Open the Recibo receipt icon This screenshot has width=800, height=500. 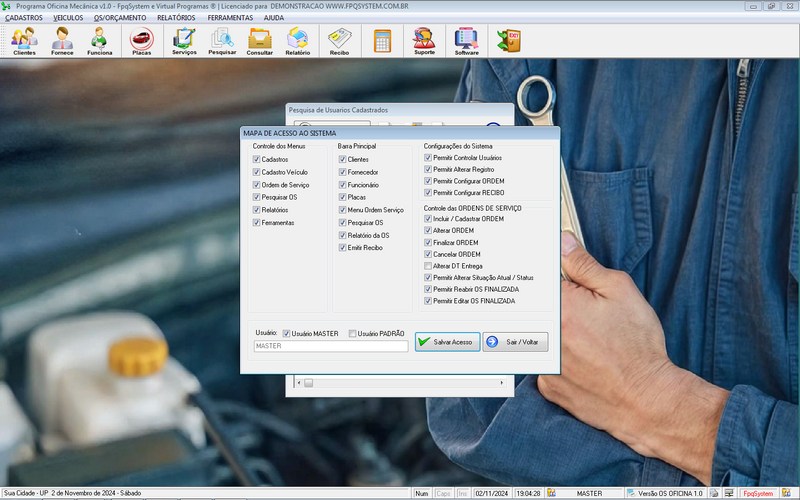339,40
